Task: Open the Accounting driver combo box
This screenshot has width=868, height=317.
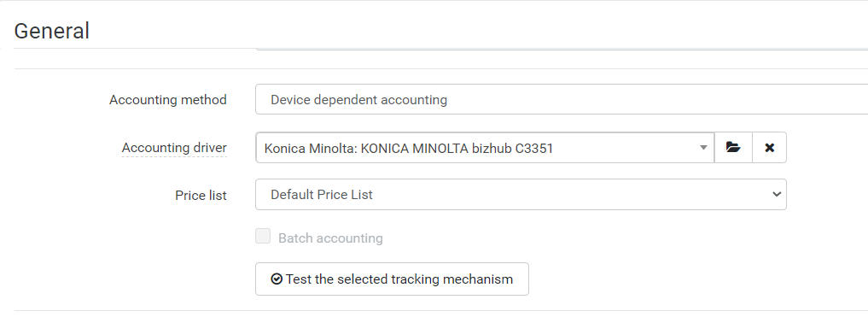Action: tap(485, 148)
